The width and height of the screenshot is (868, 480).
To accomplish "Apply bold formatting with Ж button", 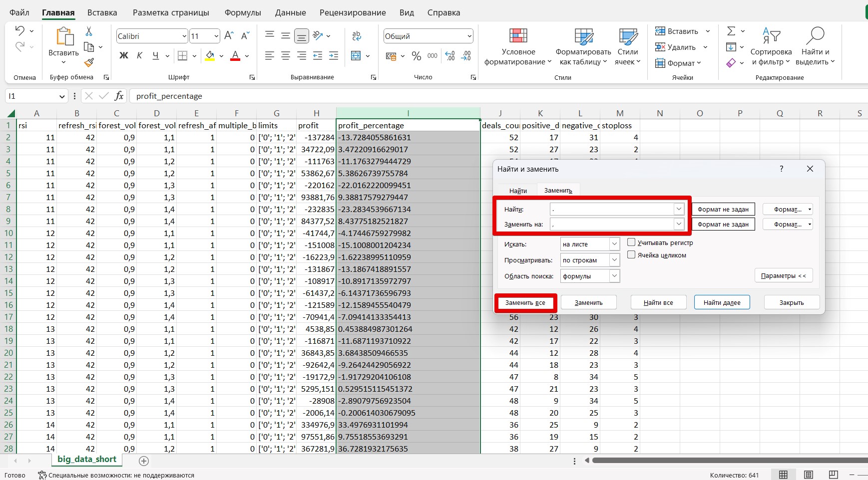I will point(123,56).
